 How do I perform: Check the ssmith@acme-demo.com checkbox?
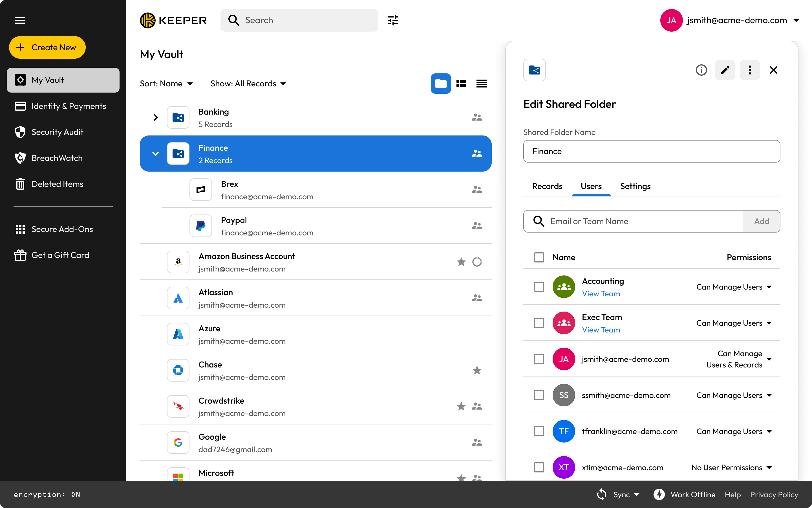point(539,395)
